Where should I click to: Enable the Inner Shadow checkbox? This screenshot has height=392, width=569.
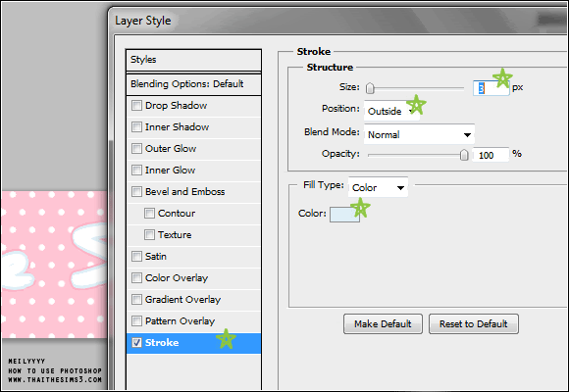[x=136, y=127]
